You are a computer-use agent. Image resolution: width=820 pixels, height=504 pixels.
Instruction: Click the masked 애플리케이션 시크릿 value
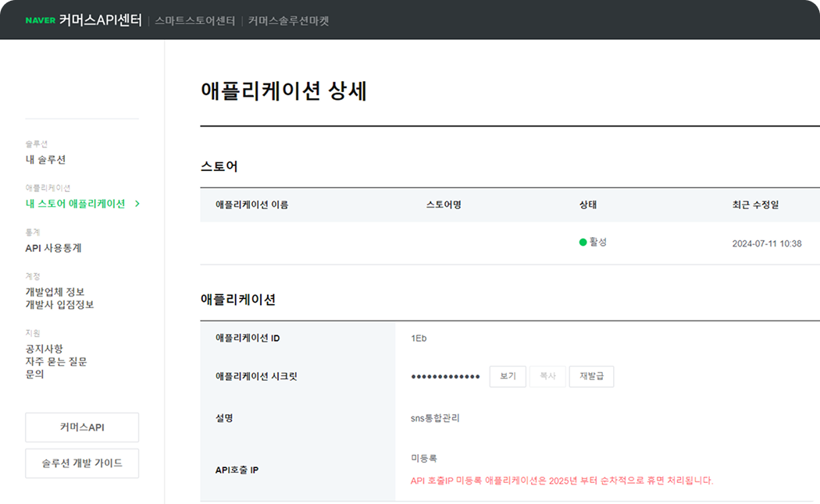445,377
